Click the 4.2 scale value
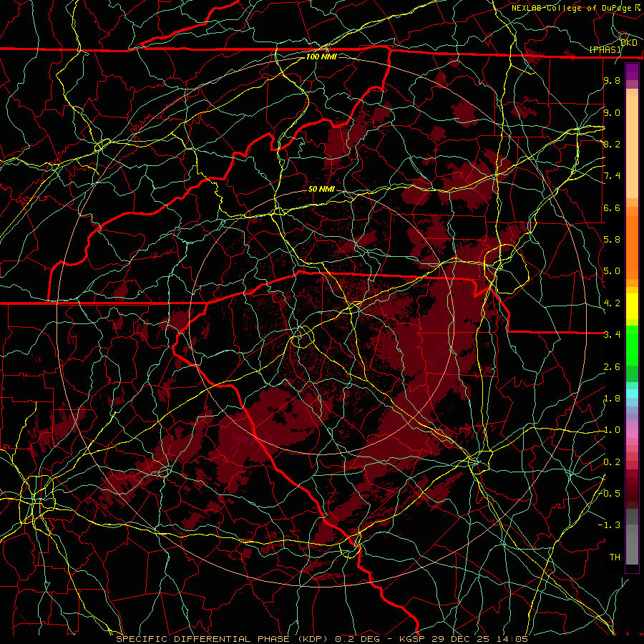Viewport: 644px width, 644px height. tap(612, 303)
